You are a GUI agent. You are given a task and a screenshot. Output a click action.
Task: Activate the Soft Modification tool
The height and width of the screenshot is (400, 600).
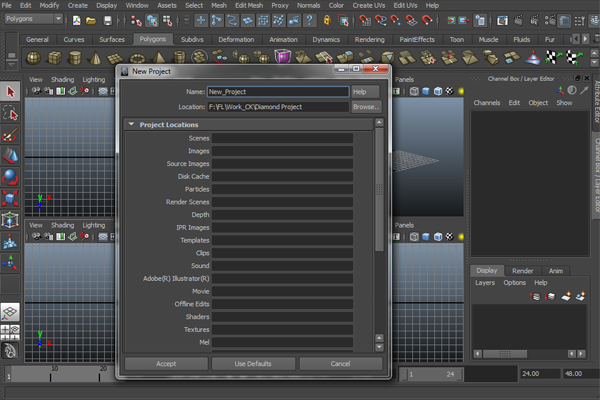click(10, 241)
